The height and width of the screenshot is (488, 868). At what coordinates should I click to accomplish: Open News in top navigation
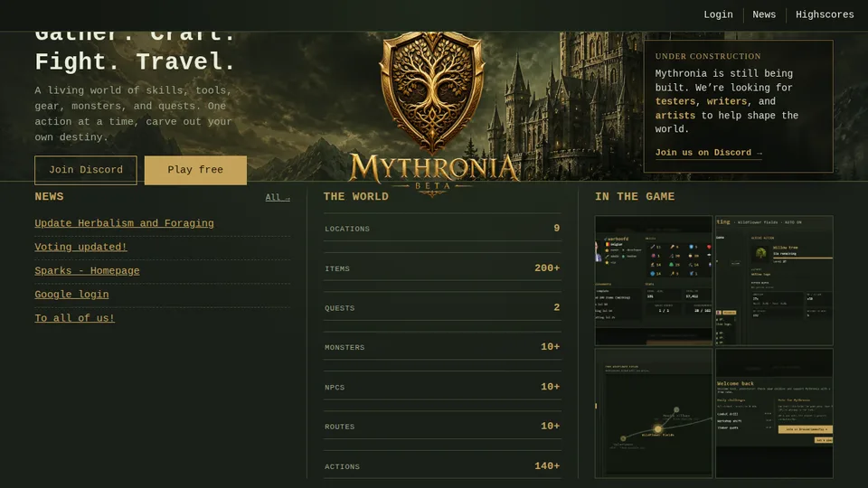click(764, 15)
